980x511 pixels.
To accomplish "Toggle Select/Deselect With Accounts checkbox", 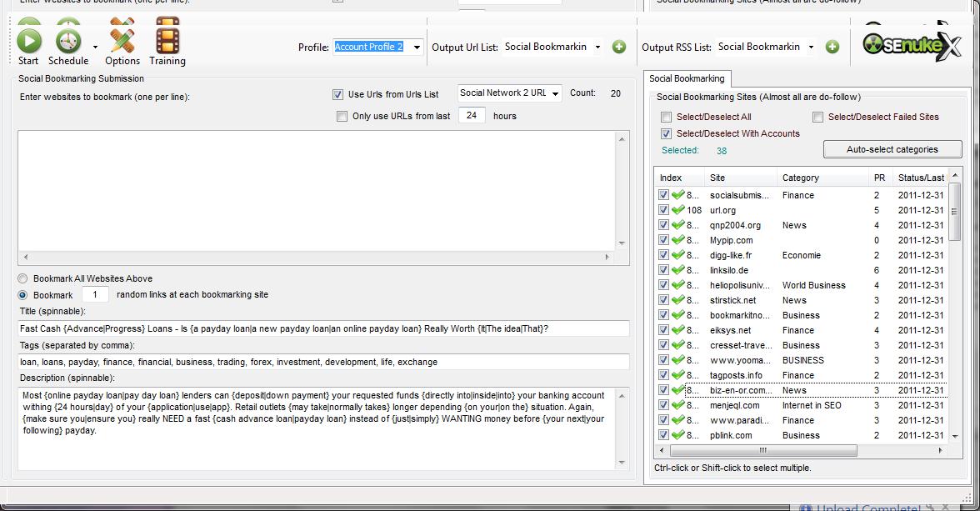I will point(667,134).
